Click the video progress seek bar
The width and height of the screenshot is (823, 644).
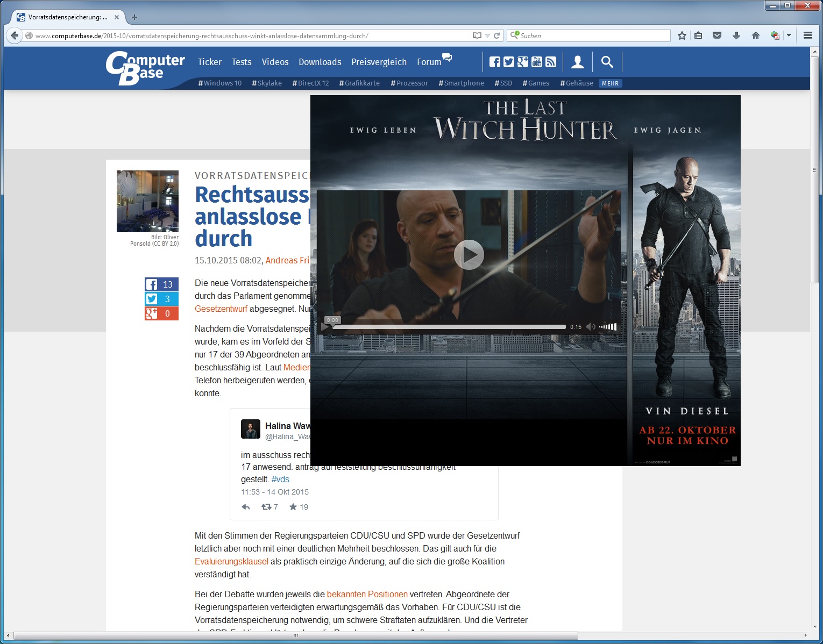click(449, 327)
